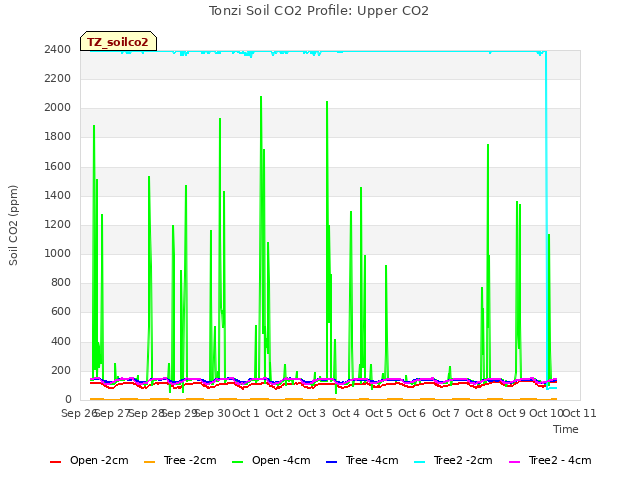Click the 1400 y-axis tick label
Screen dimensions: 640x480
58,196
